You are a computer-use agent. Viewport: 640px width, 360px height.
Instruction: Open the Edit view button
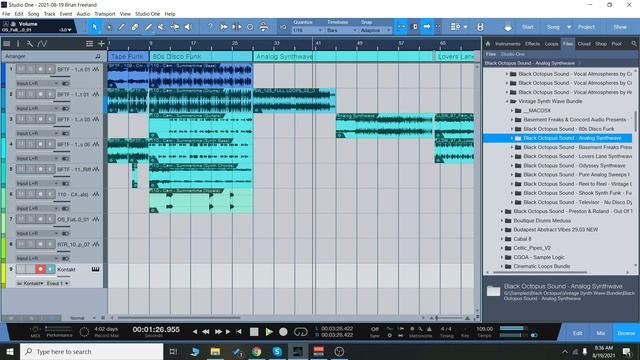pyautogui.click(x=577, y=333)
